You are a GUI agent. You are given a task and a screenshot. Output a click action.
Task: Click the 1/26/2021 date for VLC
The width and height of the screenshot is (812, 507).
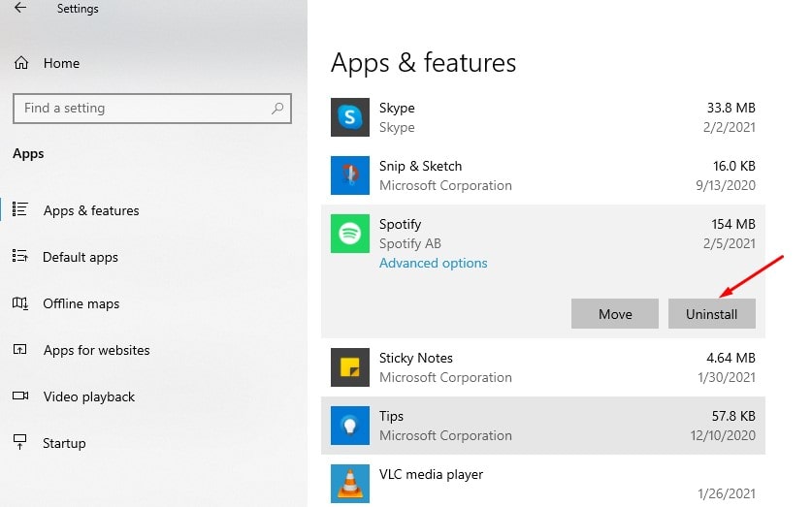click(727, 493)
